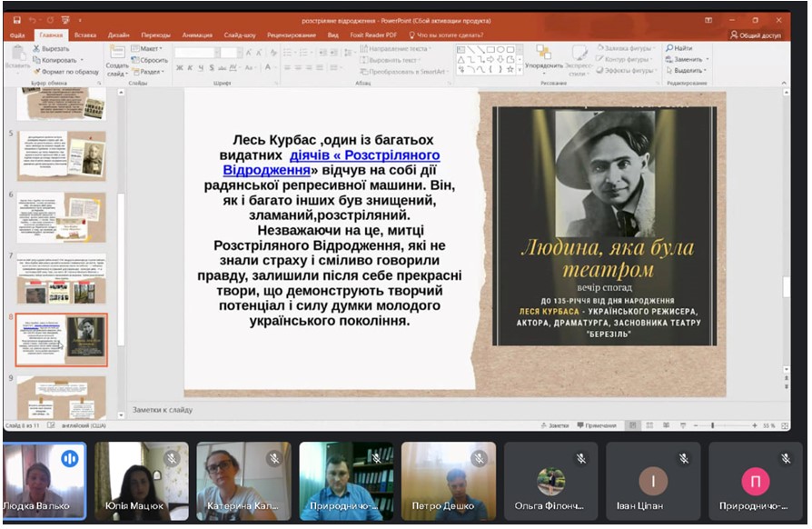Click Foxit Reader PDF ribbon tab

373,35
